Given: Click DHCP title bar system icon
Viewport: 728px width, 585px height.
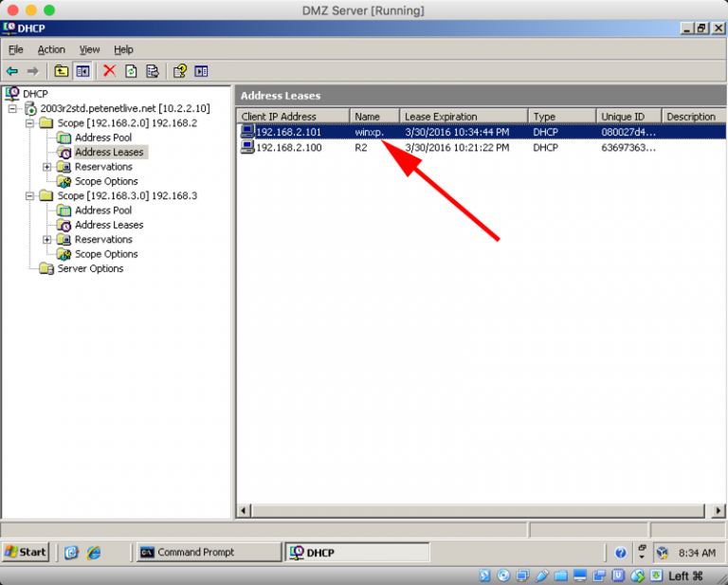Looking at the screenshot, I should click(9, 27).
